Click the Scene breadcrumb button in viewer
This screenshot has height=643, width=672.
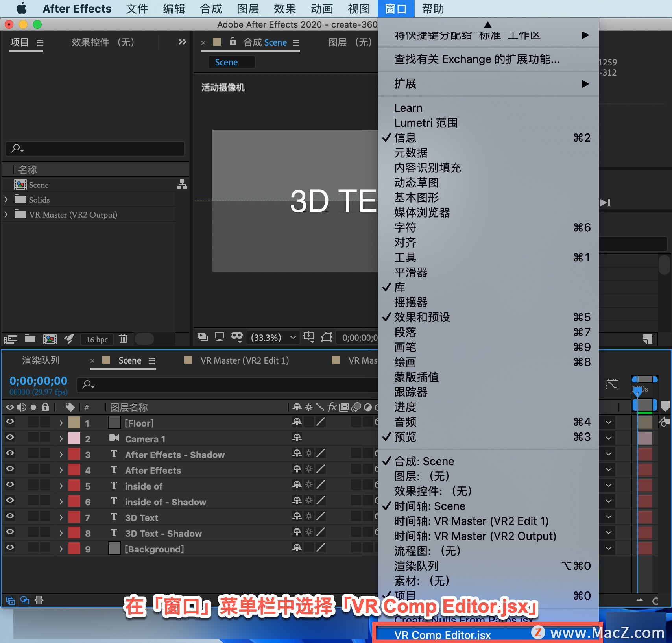[x=231, y=62]
